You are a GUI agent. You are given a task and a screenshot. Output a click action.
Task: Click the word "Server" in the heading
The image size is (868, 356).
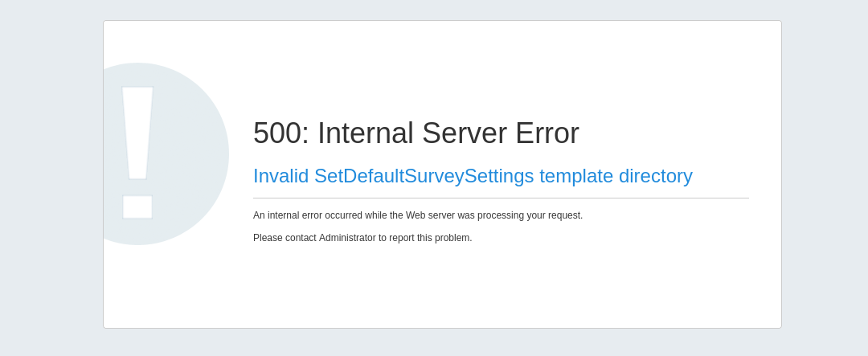(x=464, y=133)
